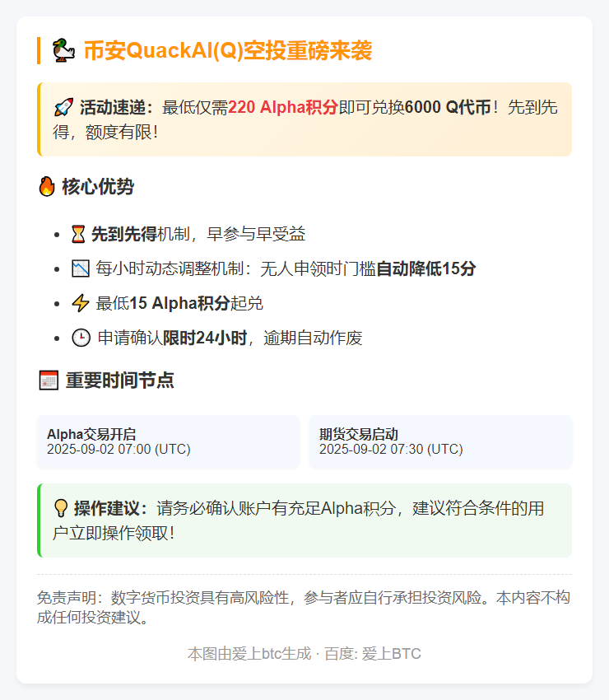The height and width of the screenshot is (700, 609).
Task: Click the 操作建议 label in green box
Action: (x=110, y=508)
